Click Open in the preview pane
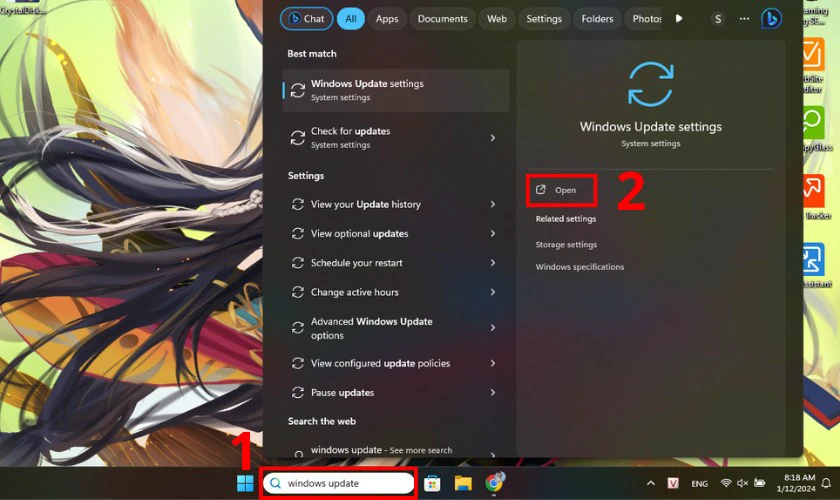840x500 pixels. click(x=561, y=190)
